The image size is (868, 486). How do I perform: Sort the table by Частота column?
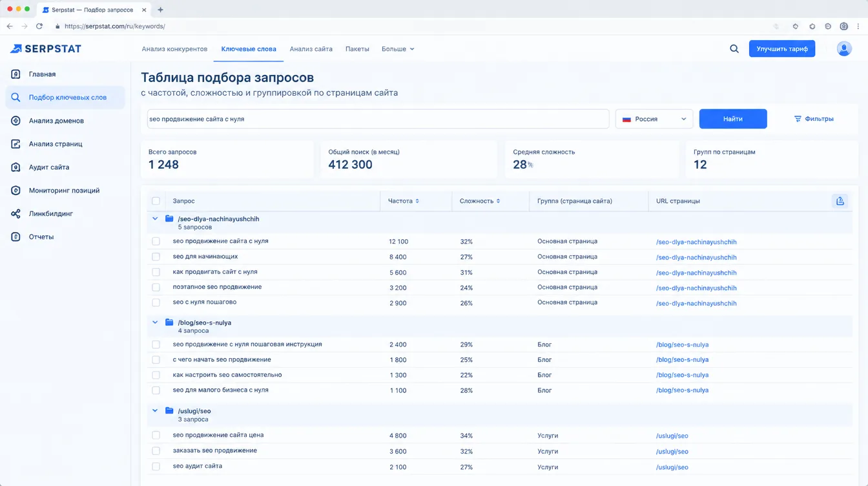404,201
